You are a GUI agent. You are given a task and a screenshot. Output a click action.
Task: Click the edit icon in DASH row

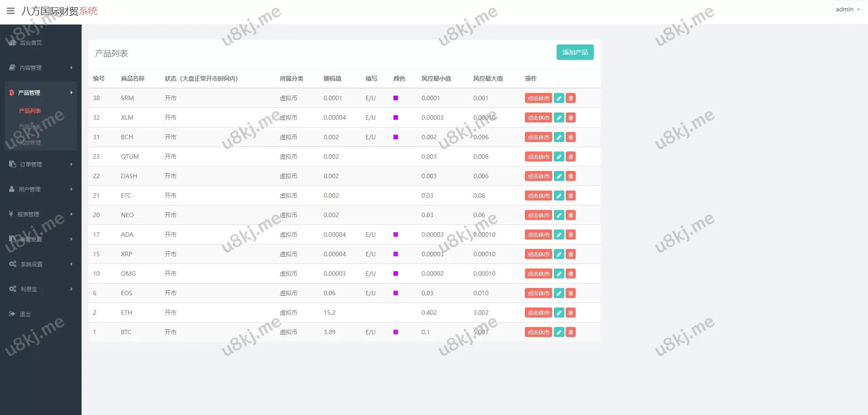click(x=559, y=176)
